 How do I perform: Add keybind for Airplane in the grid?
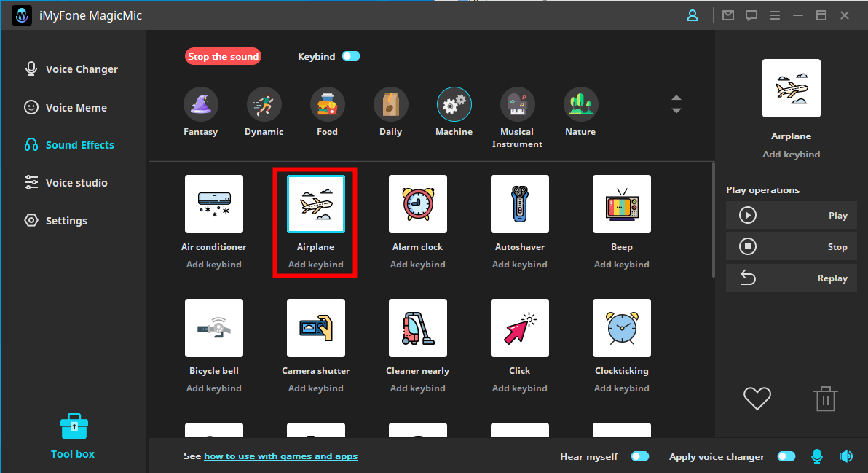tap(315, 265)
